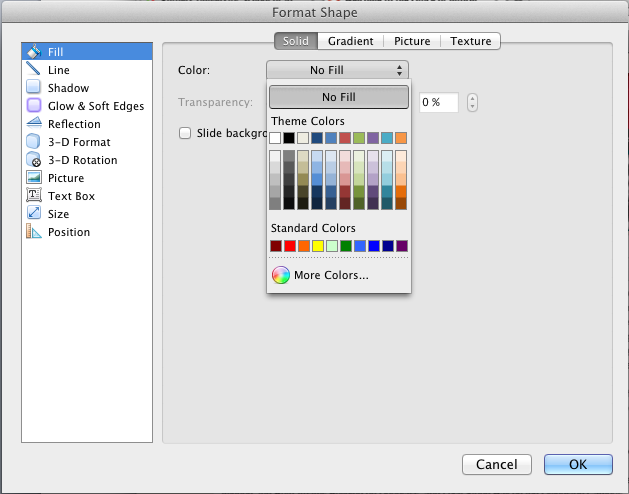This screenshot has width=629, height=494.
Task: Switch to the Gradient tab
Action: coord(351,41)
